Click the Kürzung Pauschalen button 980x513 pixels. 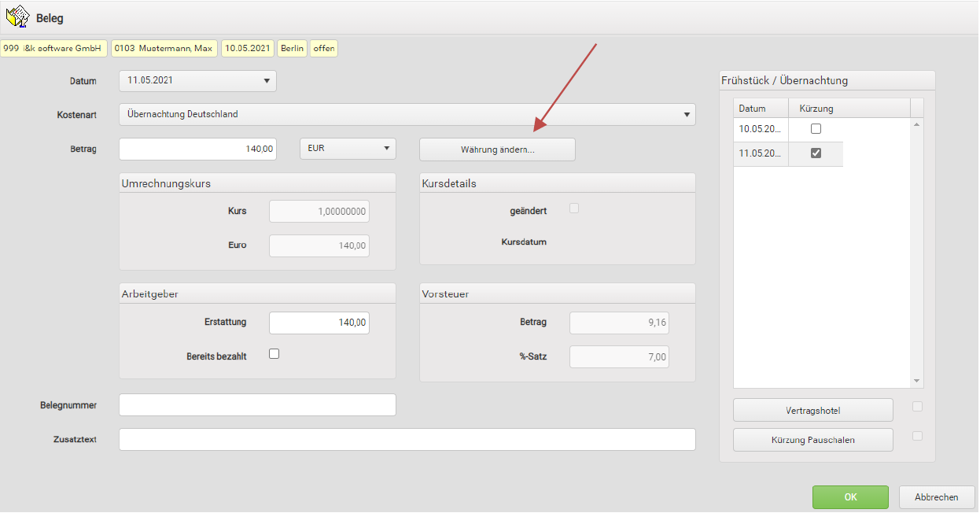pyautogui.click(x=812, y=440)
